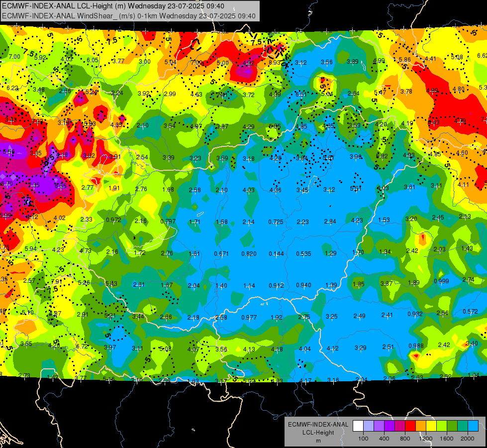Click the wind shear value 1.29
Viewport: 487px width, 448px height.
click(x=330, y=253)
